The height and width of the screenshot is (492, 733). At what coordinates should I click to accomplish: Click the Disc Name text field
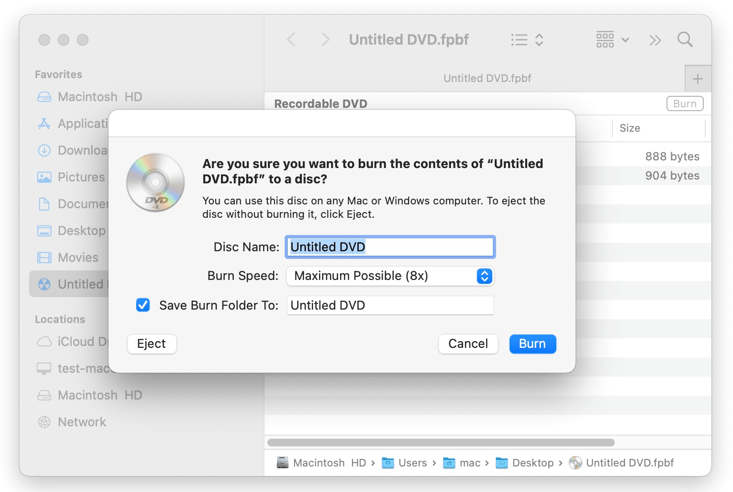click(390, 247)
